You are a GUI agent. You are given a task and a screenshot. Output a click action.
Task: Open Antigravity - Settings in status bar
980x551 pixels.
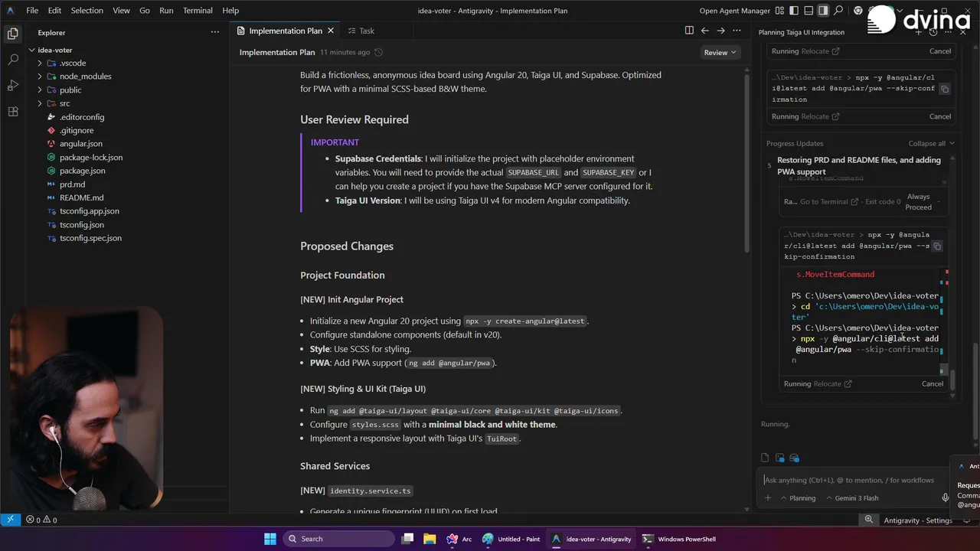click(x=918, y=520)
